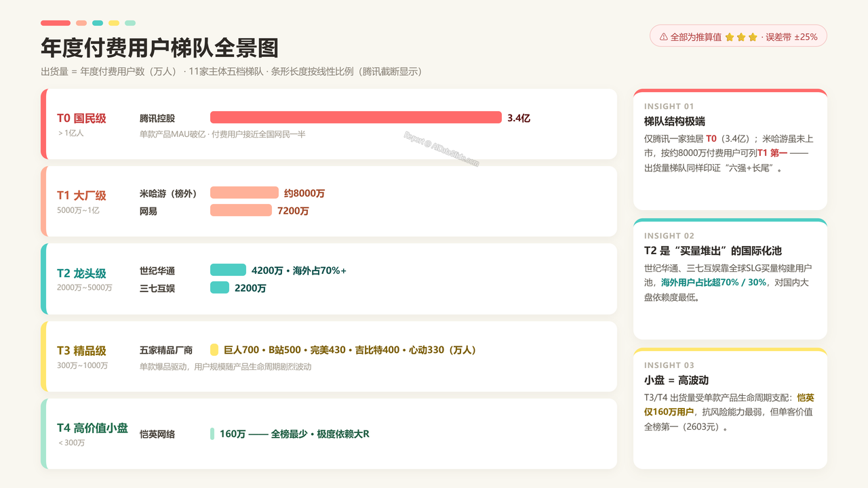Click the '腾讯控股' company name
The width and height of the screenshot is (868, 488).
pos(157,118)
